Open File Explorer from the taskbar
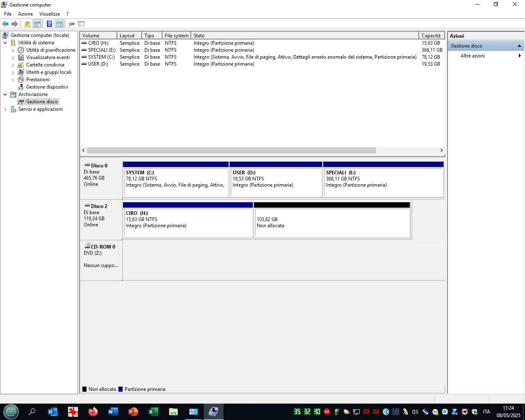The height and width of the screenshot is (420, 525). coord(173,412)
